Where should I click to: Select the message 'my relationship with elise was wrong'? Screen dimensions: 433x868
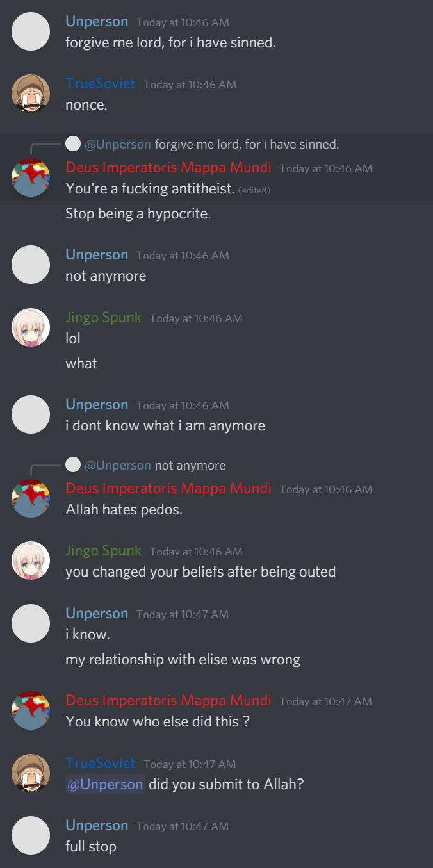[x=183, y=659]
